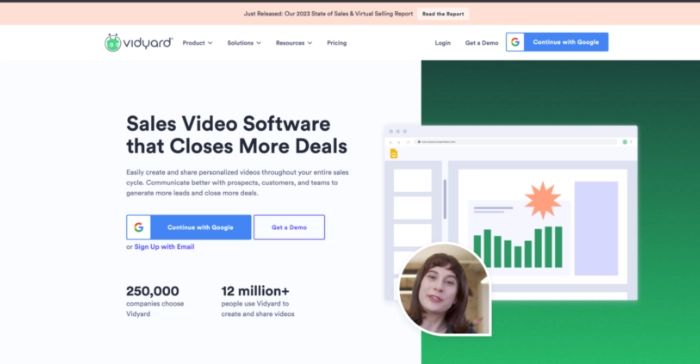Click Get a Demo in the header
700x364 pixels.
point(481,43)
